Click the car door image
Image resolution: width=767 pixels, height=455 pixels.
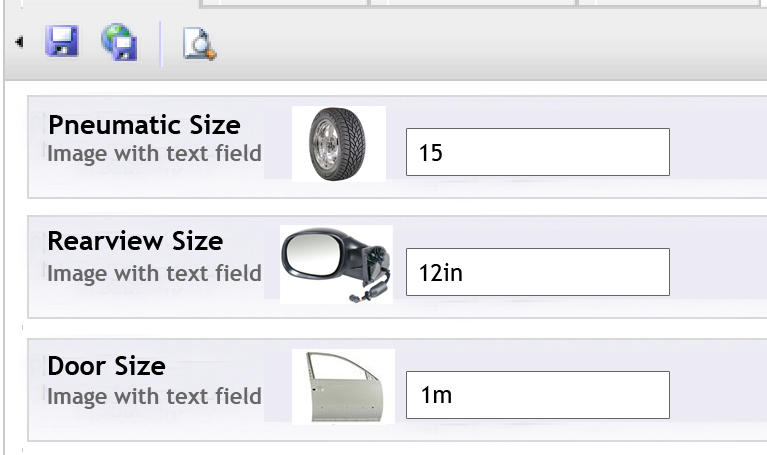343,386
